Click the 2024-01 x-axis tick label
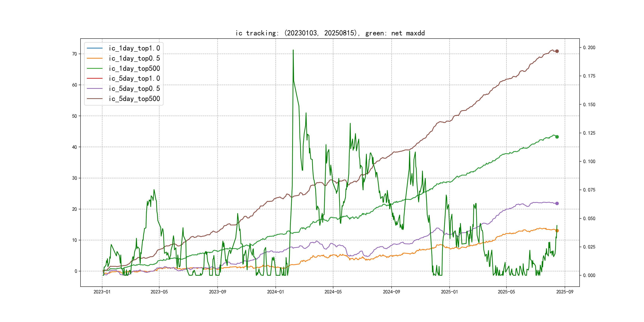Viewport: 644px width, 322px height. pyautogui.click(x=275, y=292)
